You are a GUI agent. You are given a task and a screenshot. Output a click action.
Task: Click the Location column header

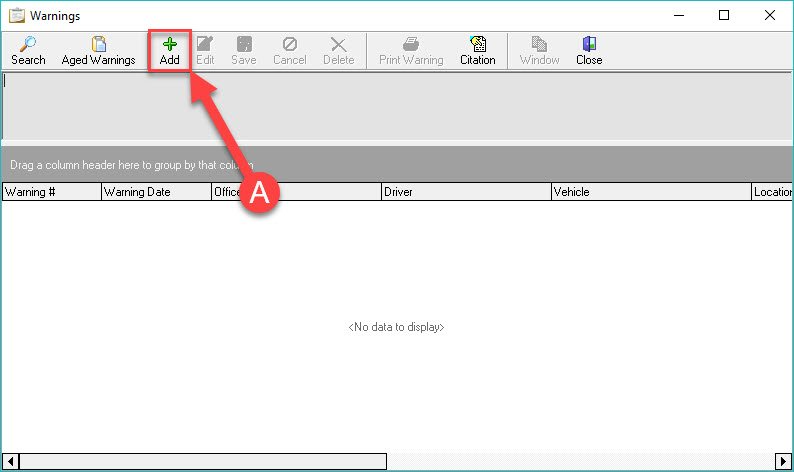772,192
